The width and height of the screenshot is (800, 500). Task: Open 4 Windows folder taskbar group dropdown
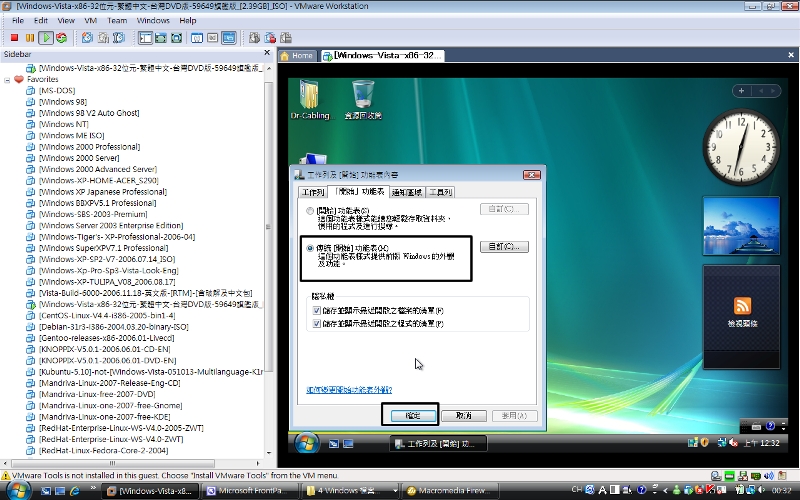[x=395, y=491]
